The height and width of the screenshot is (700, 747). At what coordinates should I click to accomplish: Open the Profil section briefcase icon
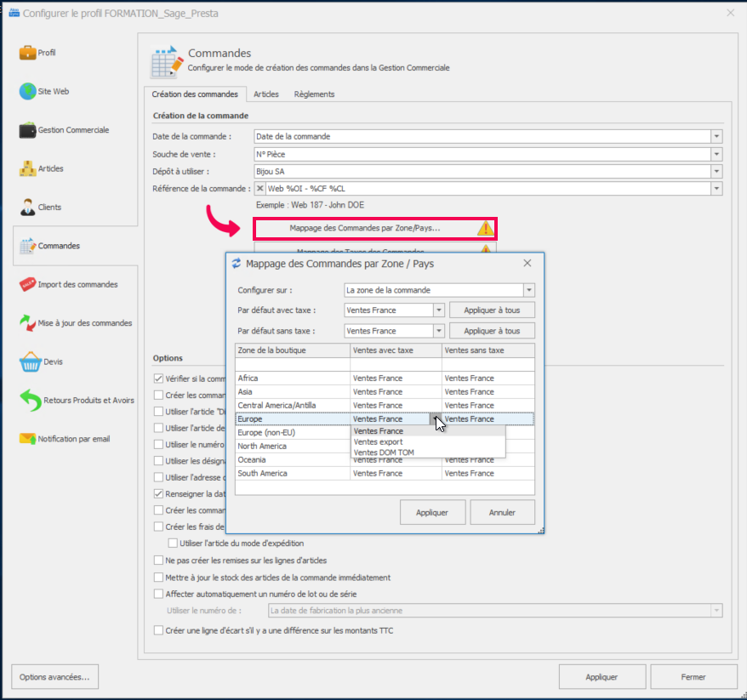point(27,53)
